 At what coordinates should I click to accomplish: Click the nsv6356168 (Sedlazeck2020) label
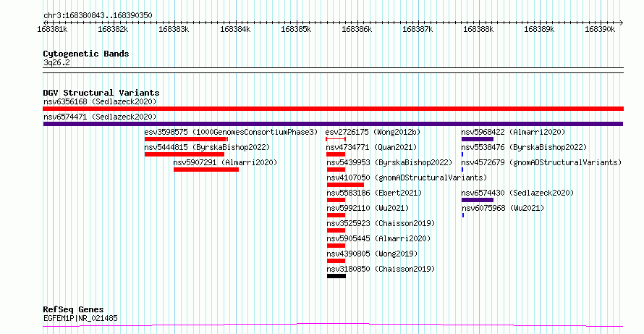point(100,101)
